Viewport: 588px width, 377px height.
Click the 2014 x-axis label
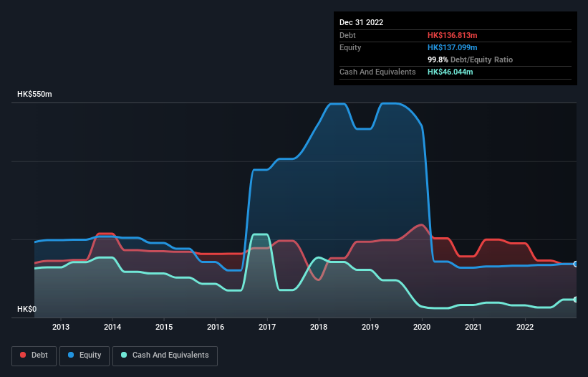pos(112,327)
